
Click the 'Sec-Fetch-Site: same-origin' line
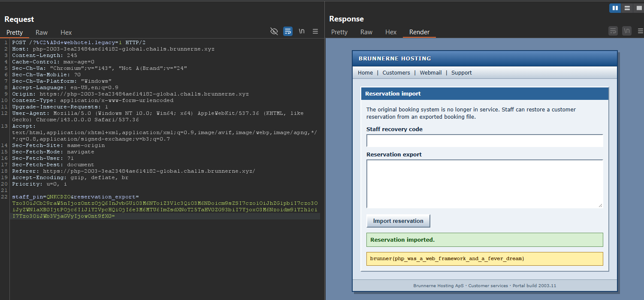[58, 145]
